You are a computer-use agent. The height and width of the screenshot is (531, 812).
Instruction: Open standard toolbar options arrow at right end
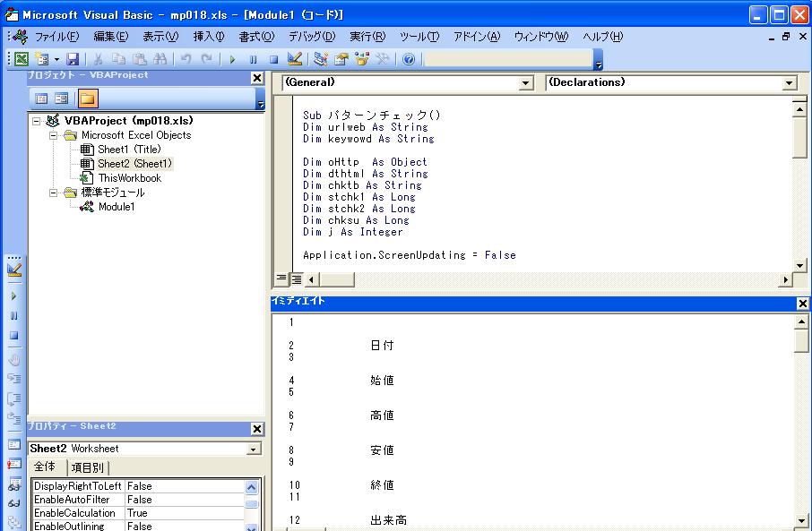click(x=598, y=60)
